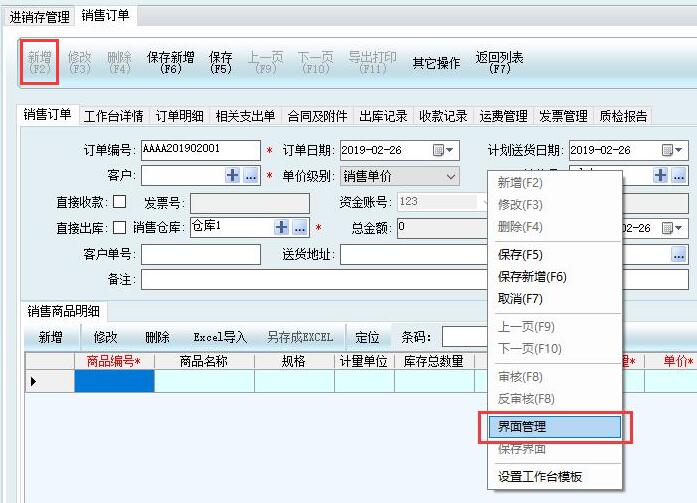The image size is (697, 503).
Task: Switch to the 订单明细 tab
Action: (180, 116)
